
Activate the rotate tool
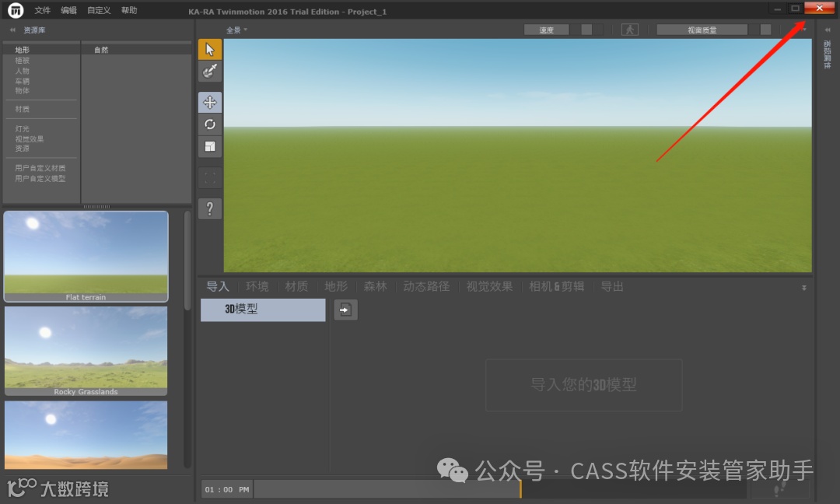210,124
